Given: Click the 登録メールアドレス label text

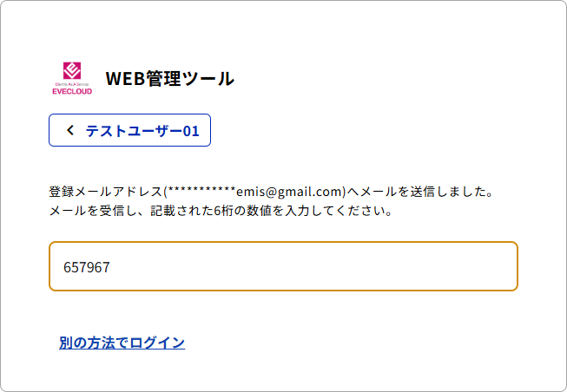Looking at the screenshot, I should (x=105, y=191).
